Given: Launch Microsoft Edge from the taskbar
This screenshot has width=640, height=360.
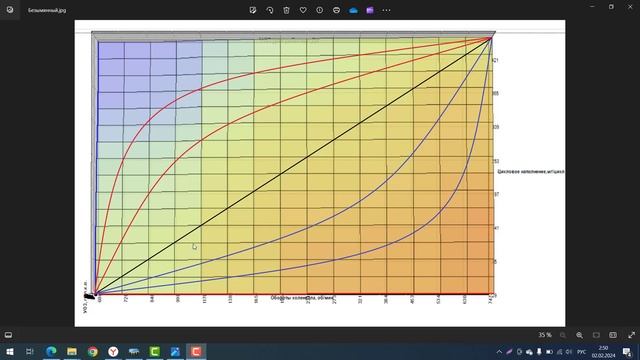Looking at the screenshot, I should pos(51,351).
